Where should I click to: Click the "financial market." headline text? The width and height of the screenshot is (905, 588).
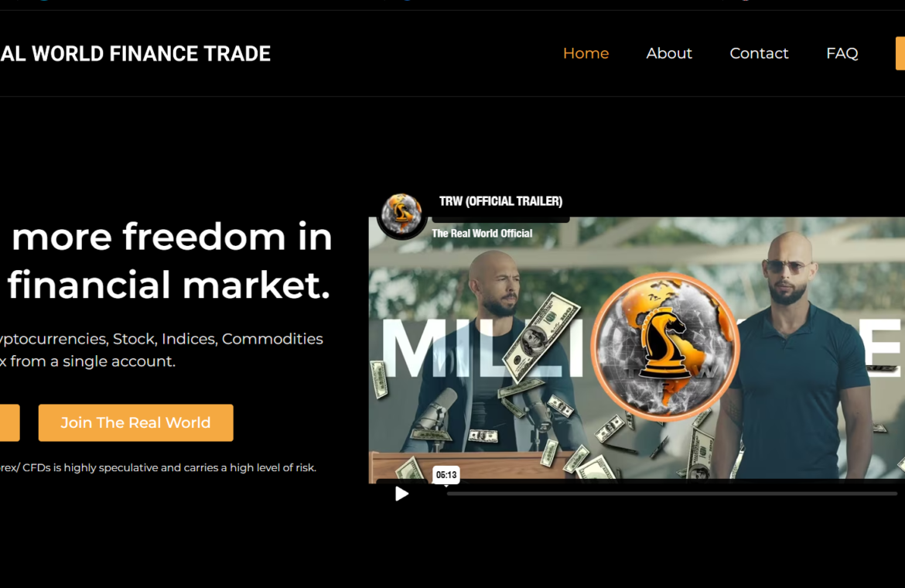169,285
